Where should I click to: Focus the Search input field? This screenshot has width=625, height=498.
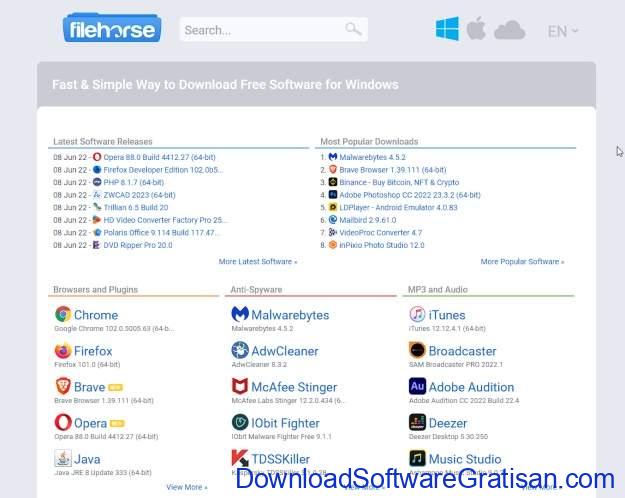(273, 29)
